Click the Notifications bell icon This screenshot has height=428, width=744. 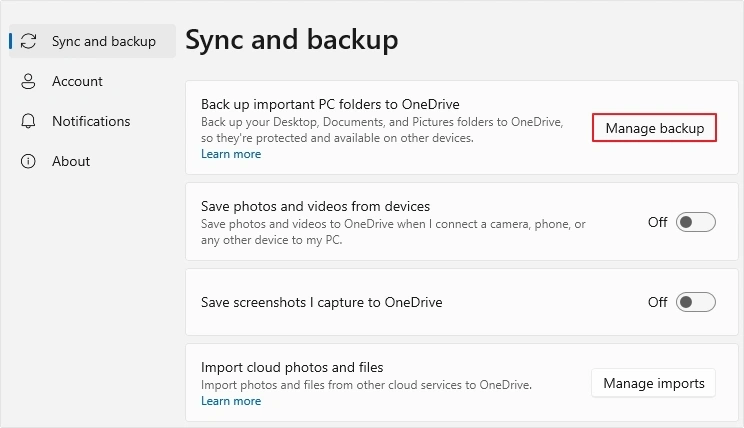[x=28, y=121]
